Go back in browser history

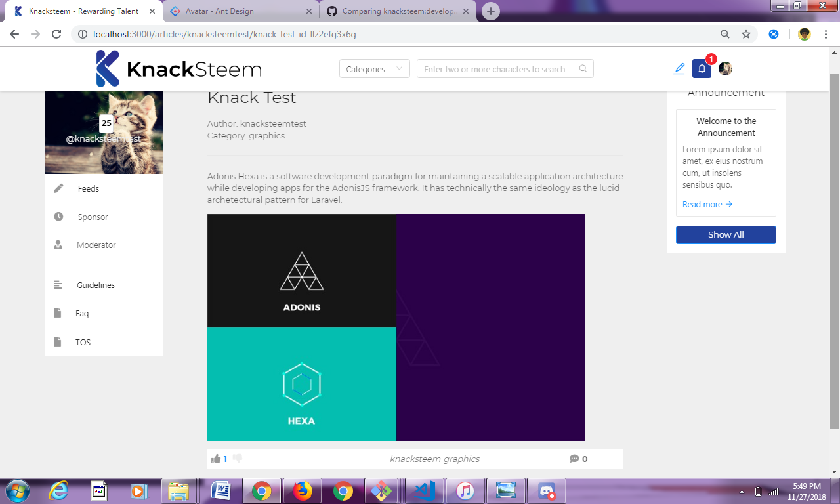click(x=14, y=34)
